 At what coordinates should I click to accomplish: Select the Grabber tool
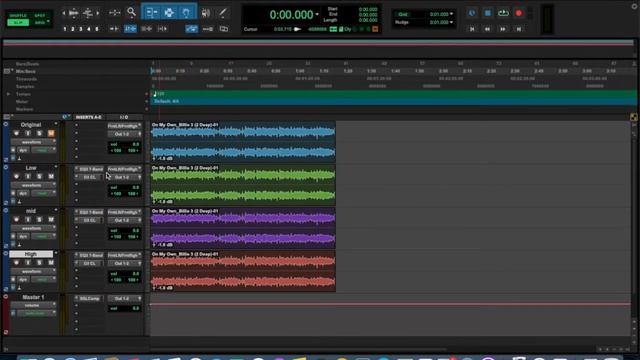186,13
